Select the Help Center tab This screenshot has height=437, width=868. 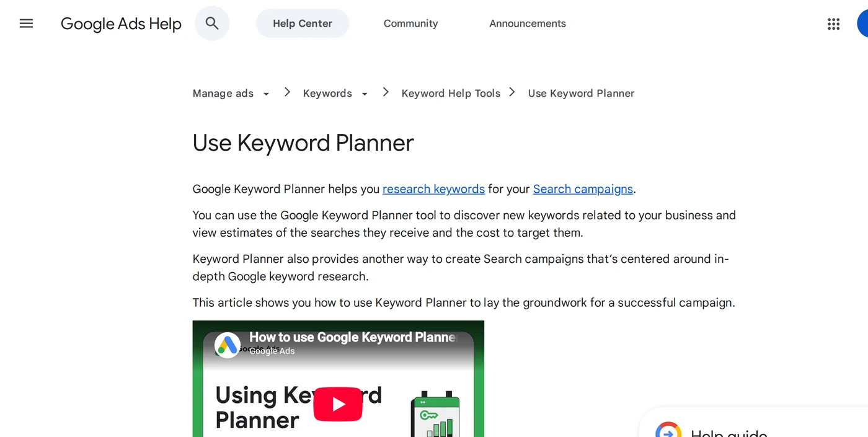click(303, 24)
